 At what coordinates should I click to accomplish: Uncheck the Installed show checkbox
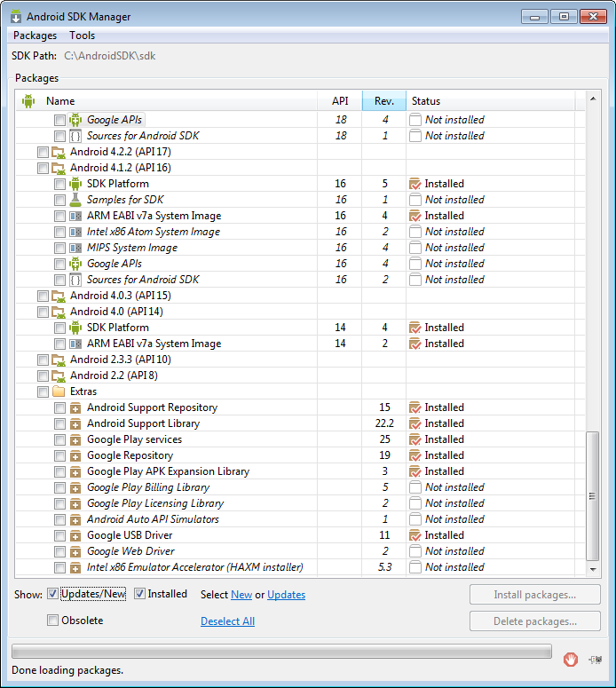tap(139, 594)
